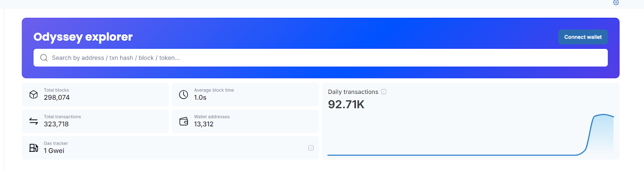Screen dimensions: 644x170
Task: Click the Wallet addresses wallet icon
Action: click(184, 121)
